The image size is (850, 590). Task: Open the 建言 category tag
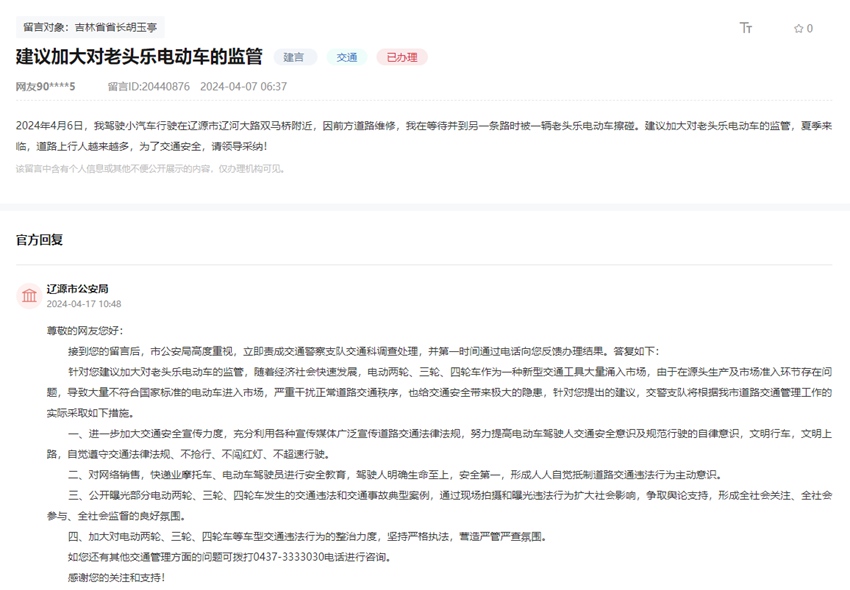(294, 57)
